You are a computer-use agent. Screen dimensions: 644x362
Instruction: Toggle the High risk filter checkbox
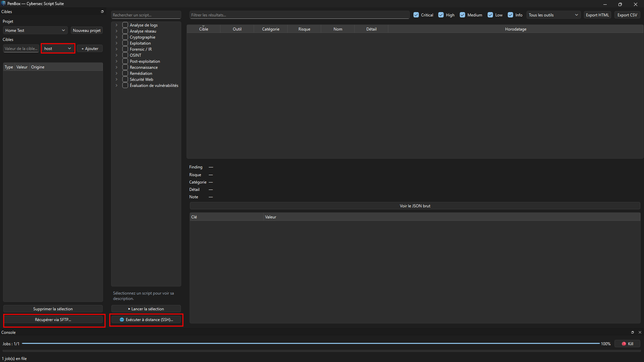pyautogui.click(x=441, y=15)
